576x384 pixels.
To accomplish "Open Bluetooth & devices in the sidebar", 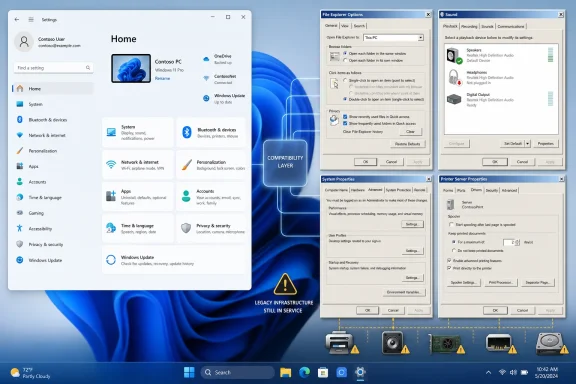I will pyautogui.click(x=53, y=120).
